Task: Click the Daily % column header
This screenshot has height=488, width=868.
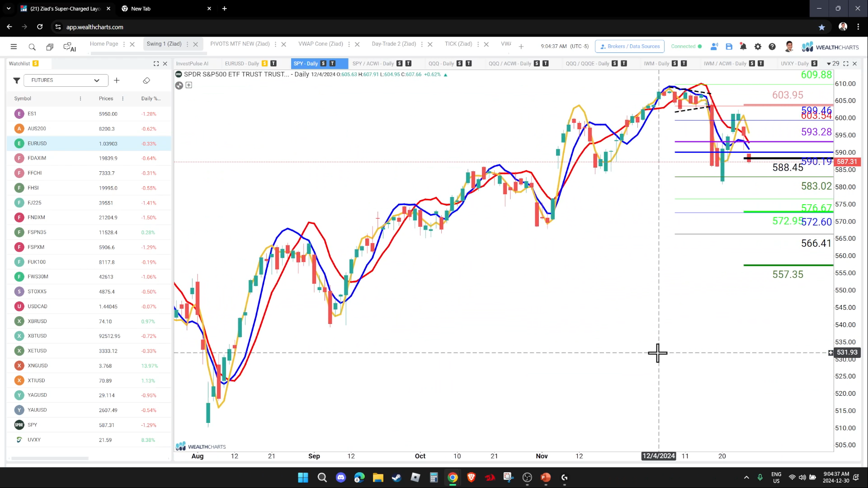Action: 151,99
